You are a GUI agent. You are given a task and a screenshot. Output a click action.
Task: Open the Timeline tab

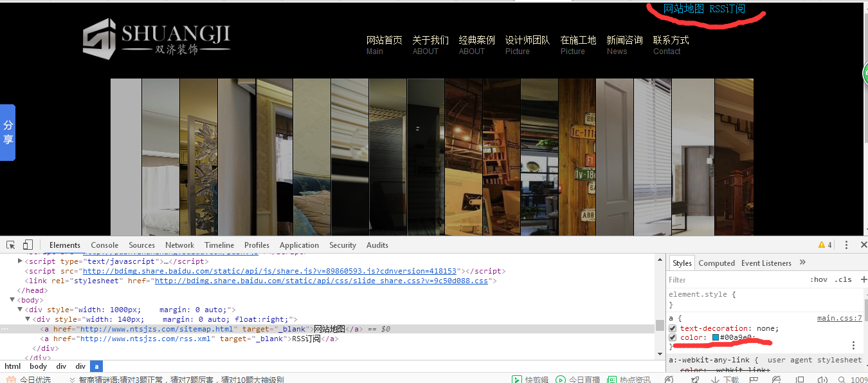tap(219, 245)
